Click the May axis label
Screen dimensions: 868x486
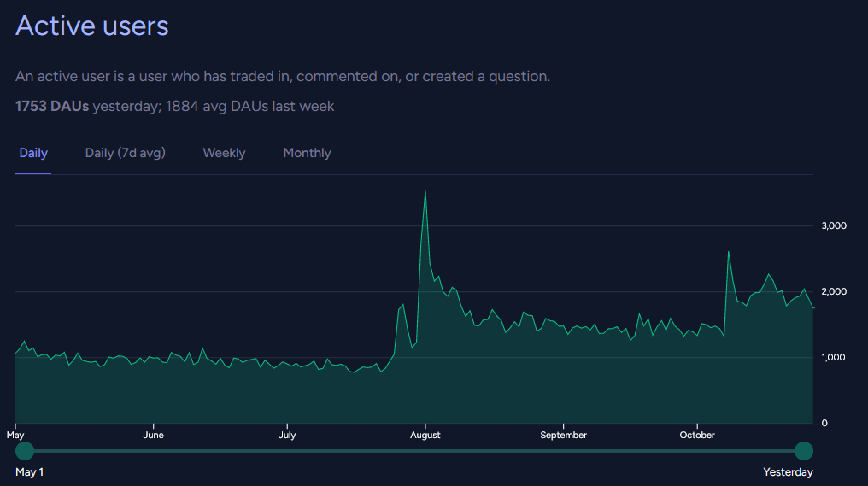[x=15, y=435]
